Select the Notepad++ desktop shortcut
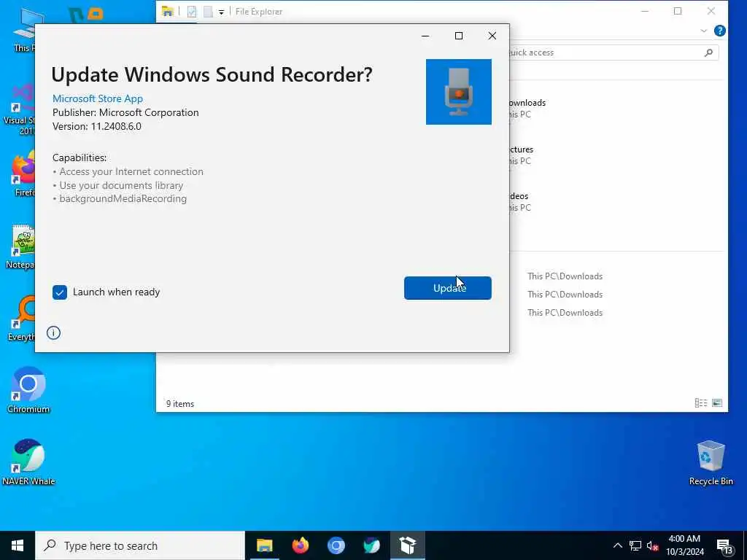747x560 pixels. click(x=20, y=247)
